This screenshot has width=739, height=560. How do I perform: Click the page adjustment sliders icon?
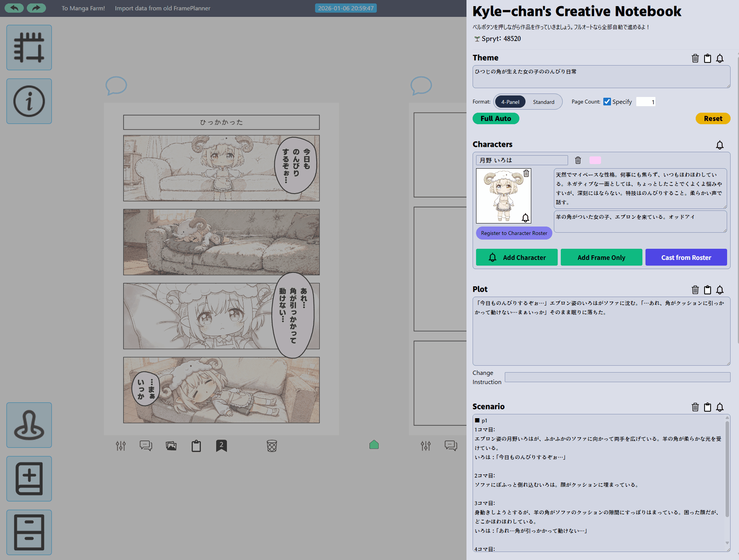[120, 446]
